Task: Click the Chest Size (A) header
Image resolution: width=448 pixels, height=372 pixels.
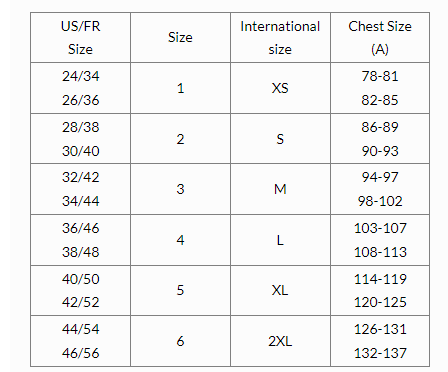Action: 380,38
